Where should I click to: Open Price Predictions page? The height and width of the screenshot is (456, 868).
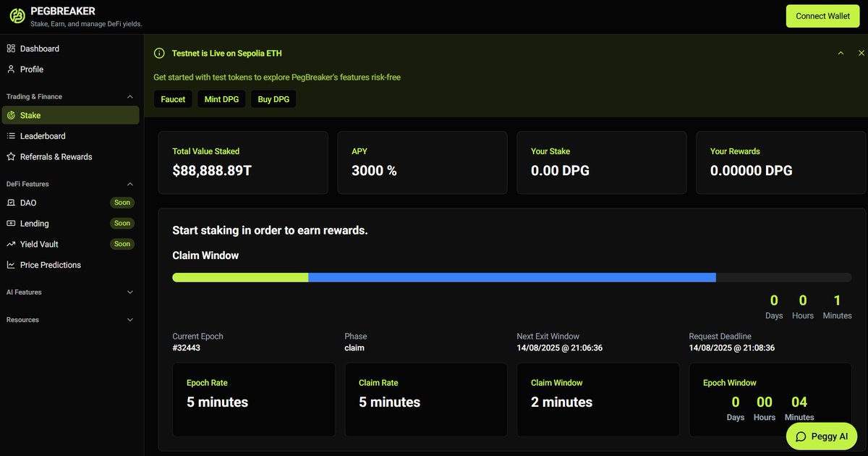click(x=70, y=265)
